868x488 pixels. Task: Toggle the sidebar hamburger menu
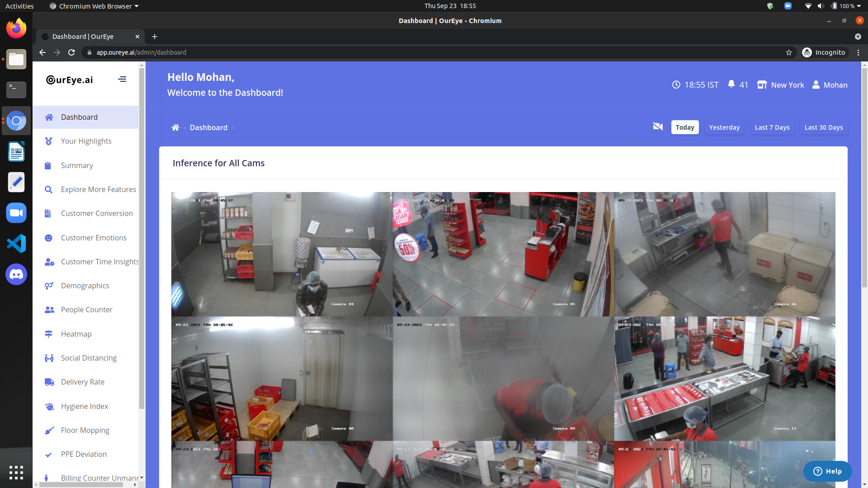122,79
